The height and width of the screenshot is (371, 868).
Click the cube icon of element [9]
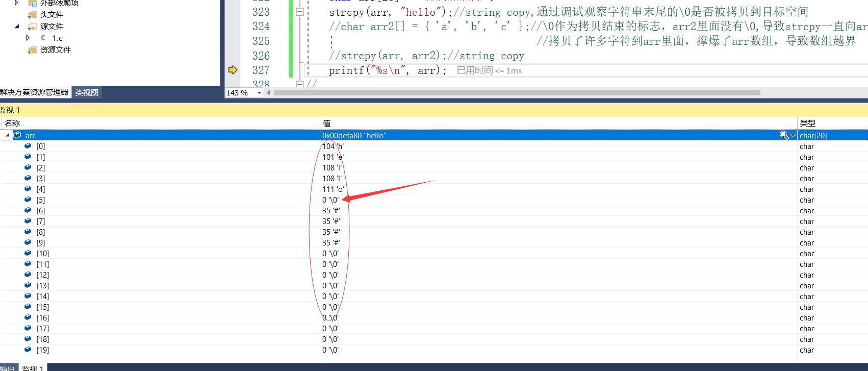28,242
